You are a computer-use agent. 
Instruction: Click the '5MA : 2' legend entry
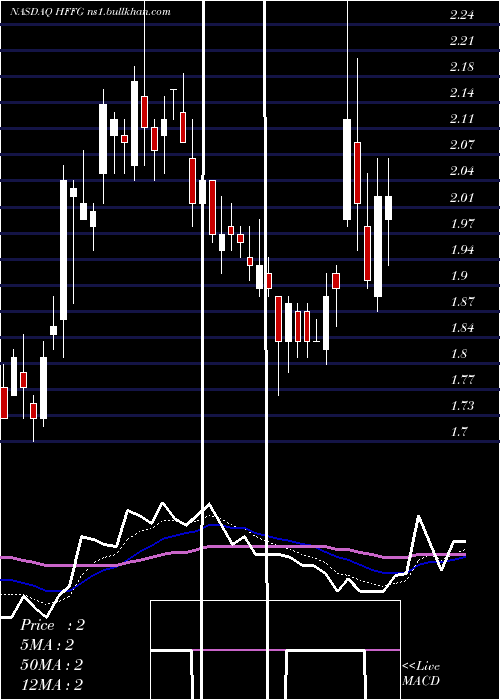[x=47, y=645]
